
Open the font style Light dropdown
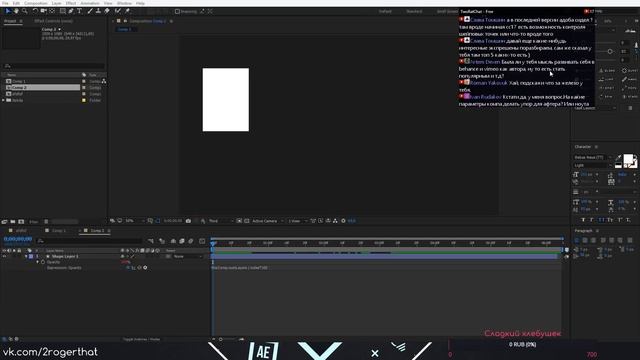(593, 165)
